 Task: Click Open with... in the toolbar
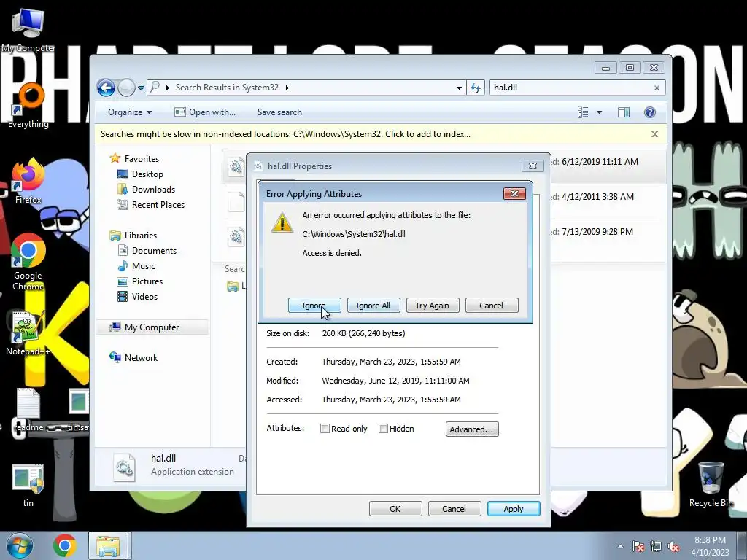point(205,112)
